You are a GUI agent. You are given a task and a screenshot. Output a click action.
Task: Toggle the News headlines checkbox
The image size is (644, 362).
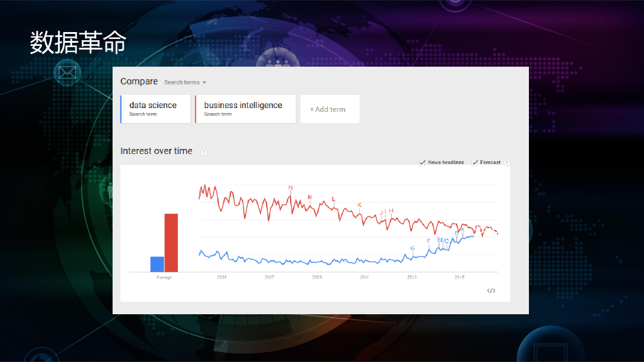point(423,163)
